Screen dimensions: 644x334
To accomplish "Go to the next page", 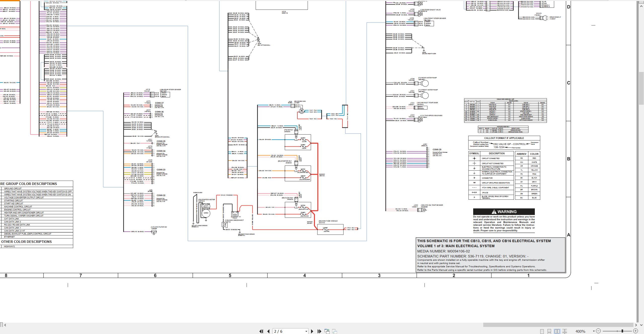I will point(312,331).
